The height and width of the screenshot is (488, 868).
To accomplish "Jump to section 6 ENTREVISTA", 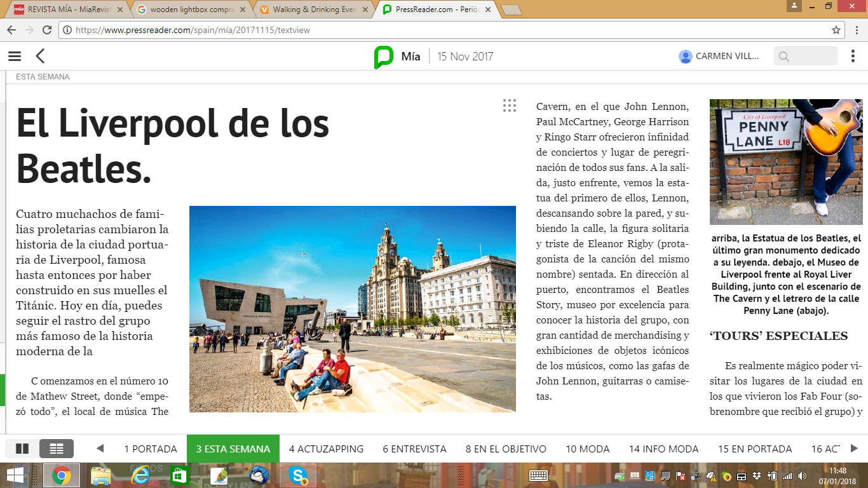I will (414, 449).
